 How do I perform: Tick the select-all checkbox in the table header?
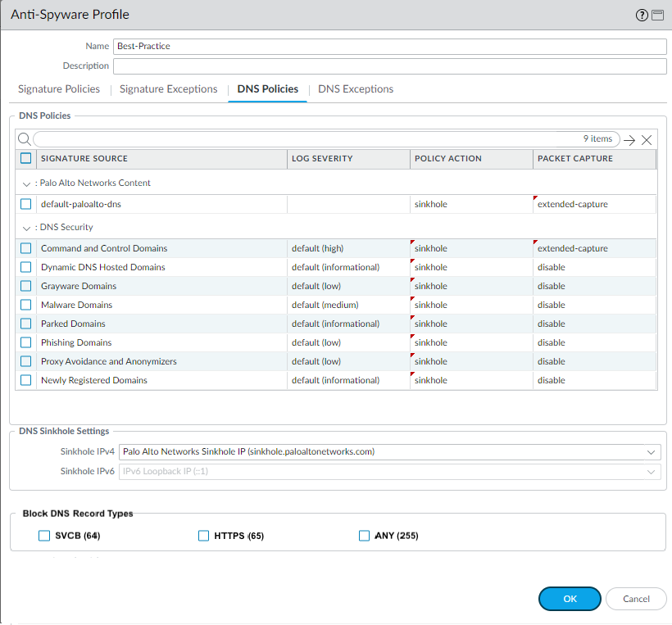(x=26, y=158)
